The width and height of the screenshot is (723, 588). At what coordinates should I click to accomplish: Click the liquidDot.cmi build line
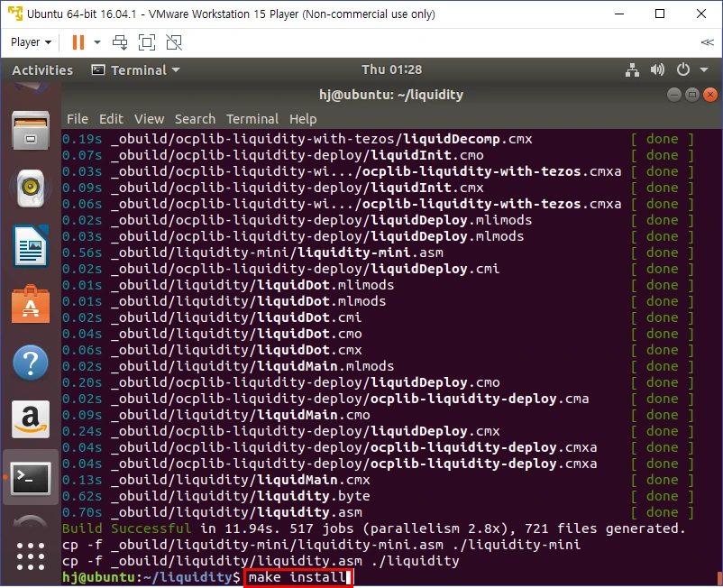pyautogui.click(x=378, y=317)
